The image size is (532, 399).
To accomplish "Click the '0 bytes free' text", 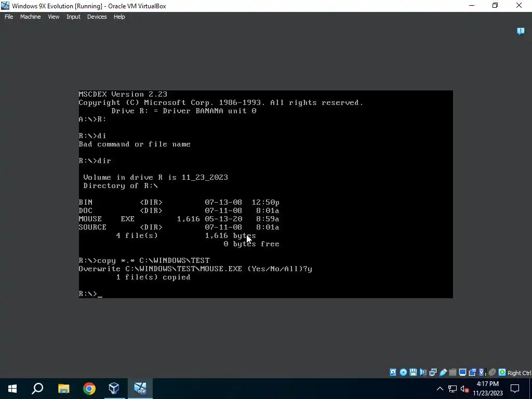I will (x=251, y=244).
